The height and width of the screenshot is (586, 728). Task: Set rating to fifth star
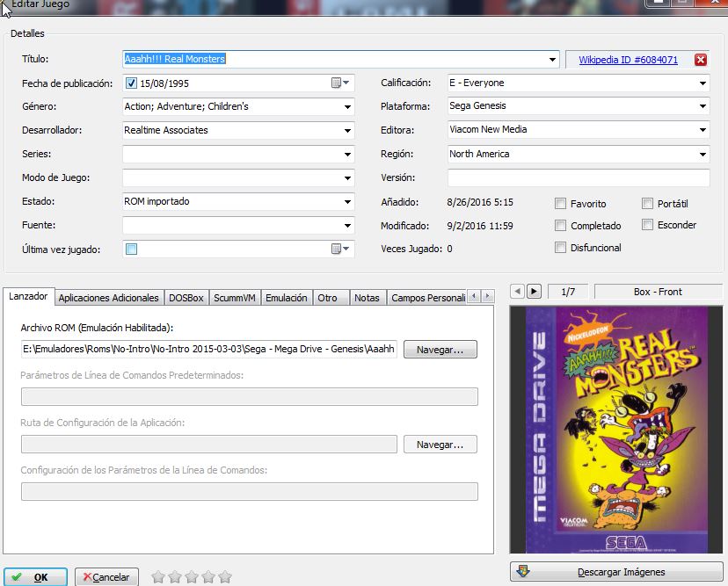(x=225, y=576)
